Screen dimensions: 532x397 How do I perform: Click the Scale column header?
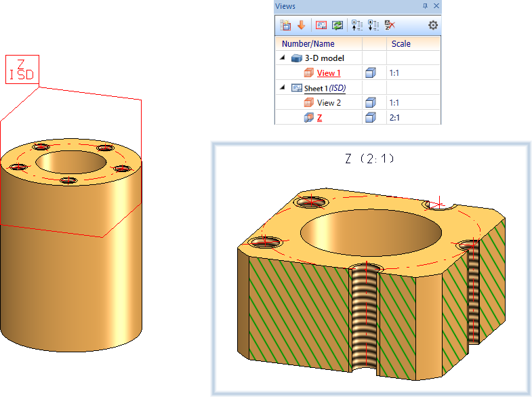point(401,44)
